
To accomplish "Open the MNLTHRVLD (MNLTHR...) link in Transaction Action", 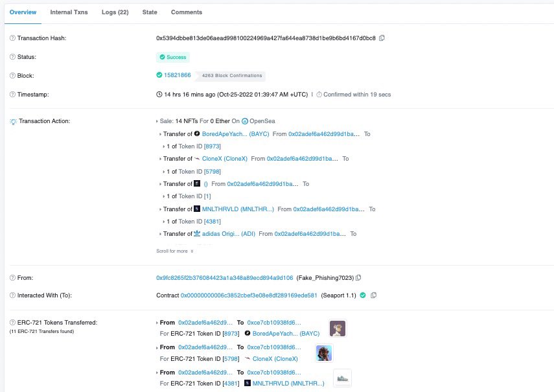I will 238,209.
